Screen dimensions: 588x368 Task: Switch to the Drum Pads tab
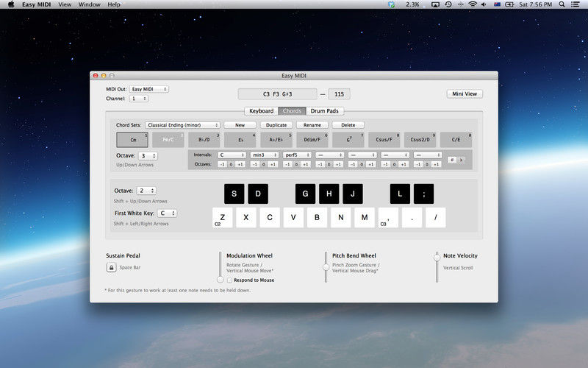[324, 111]
